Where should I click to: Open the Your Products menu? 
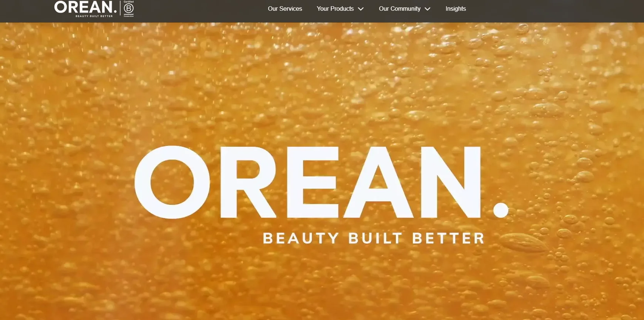click(x=335, y=9)
